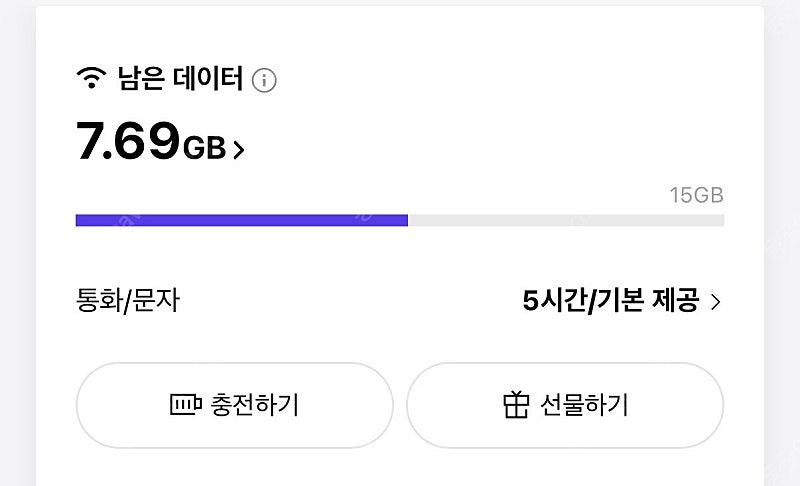Screen dimensions: 800x486
Task: Select the 7.69 remaining data number
Action: (x=128, y=141)
